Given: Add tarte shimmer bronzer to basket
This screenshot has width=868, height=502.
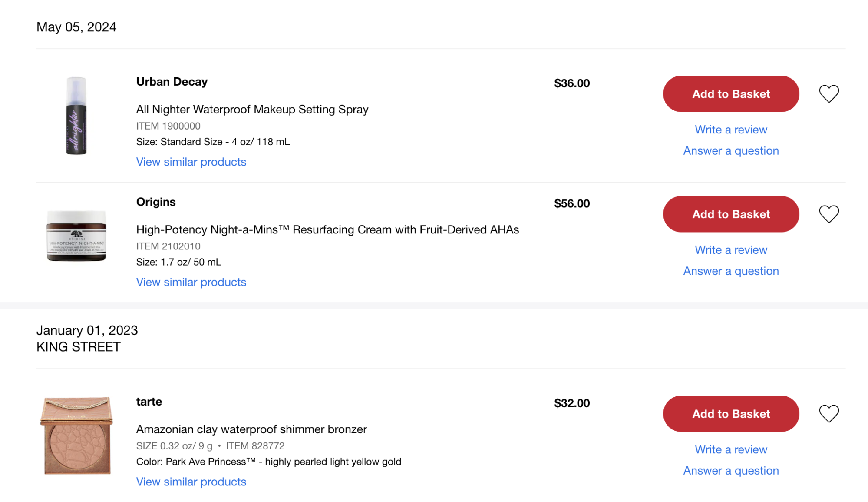Looking at the screenshot, I should 730,414.
